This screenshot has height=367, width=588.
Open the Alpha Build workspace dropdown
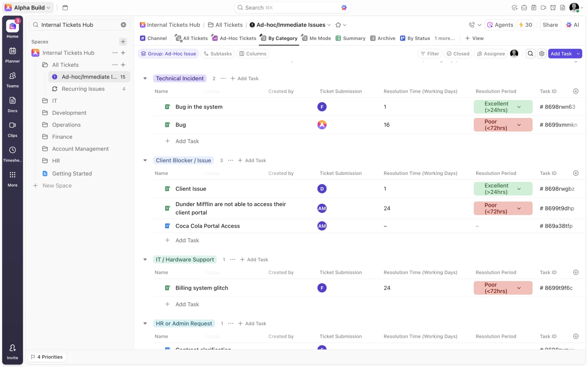point(28,8)
